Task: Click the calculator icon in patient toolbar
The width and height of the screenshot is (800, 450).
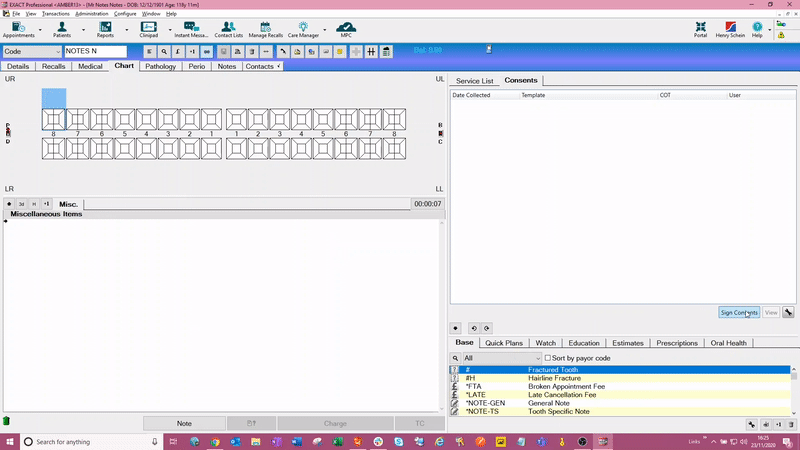Action: 386,52
